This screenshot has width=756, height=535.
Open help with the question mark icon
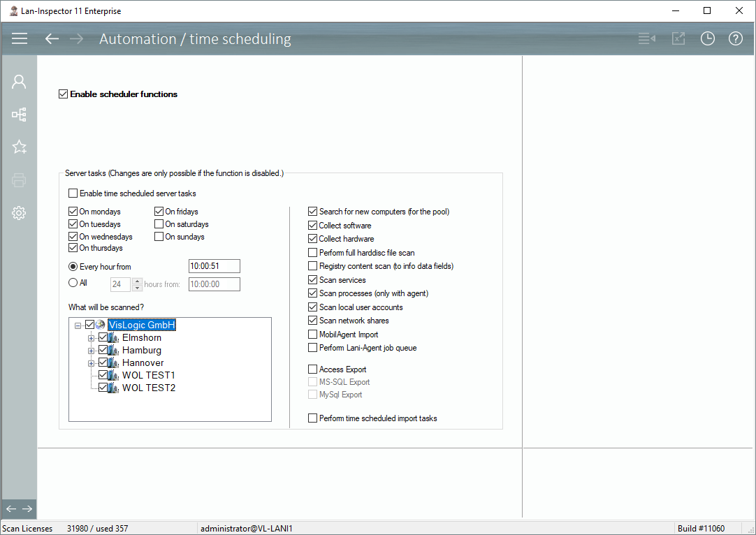[x=735, y=39]
